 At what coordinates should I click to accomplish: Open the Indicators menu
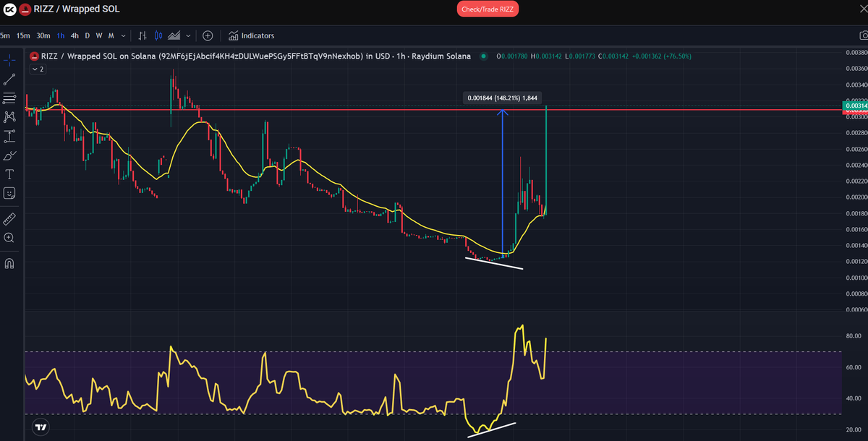pos(251,35)
